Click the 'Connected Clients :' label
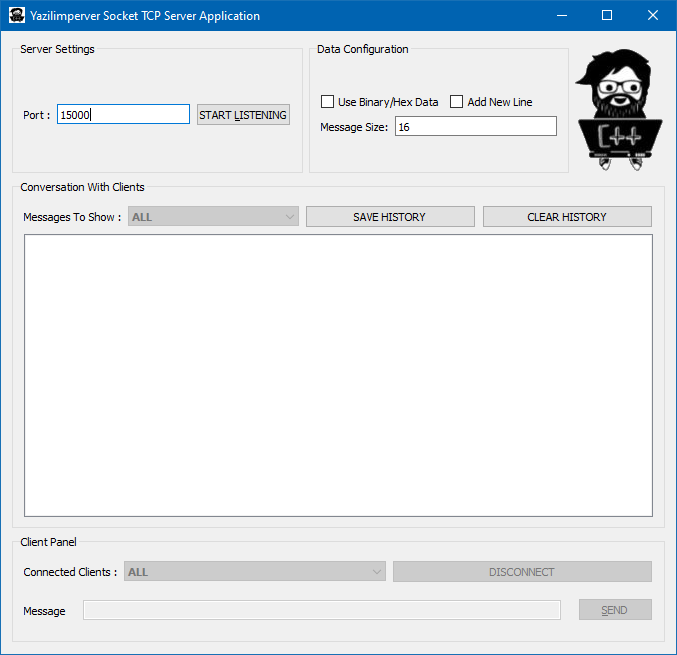This screenshot has height=655, width=677. click(70, 572)
